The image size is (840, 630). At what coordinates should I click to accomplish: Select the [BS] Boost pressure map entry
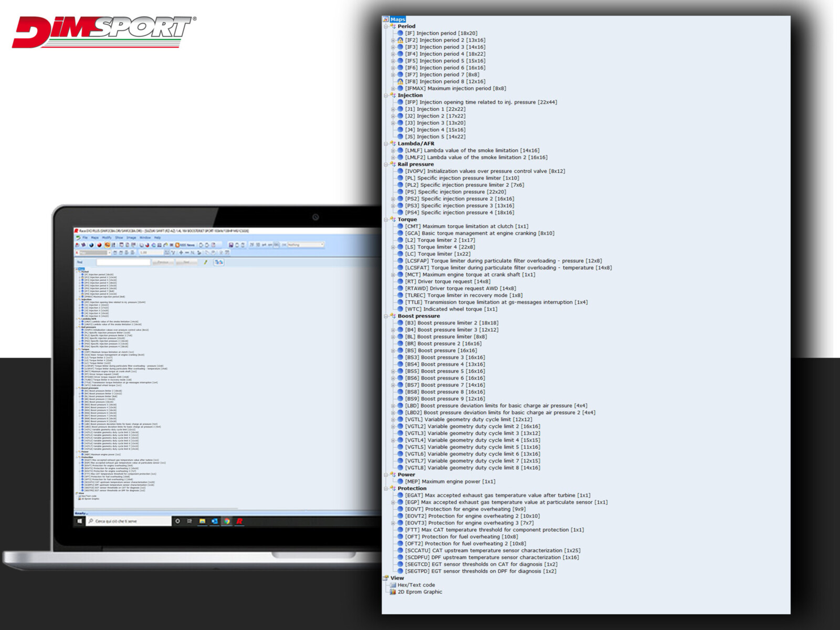(x=440, y=351)
